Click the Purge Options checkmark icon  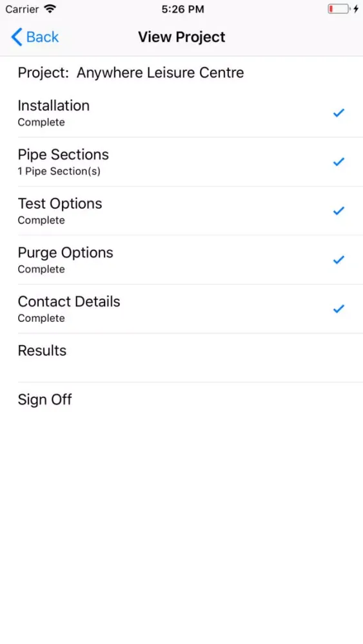[x=338, y=260]
